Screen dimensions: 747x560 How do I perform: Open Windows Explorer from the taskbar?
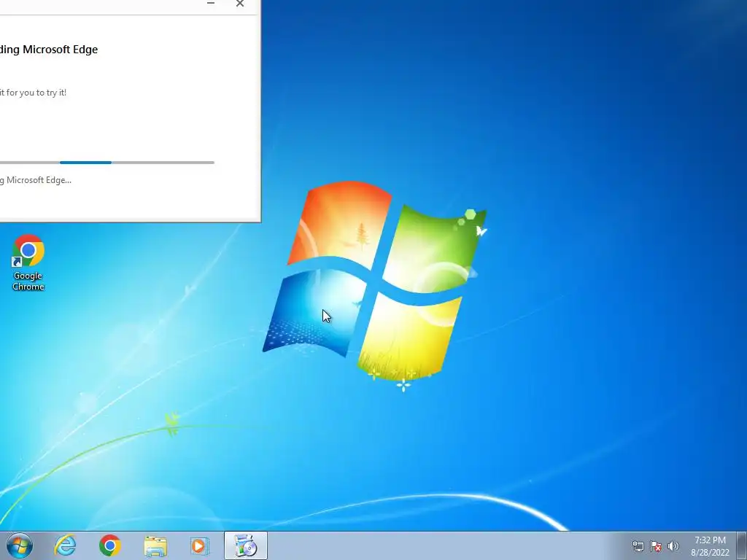[x=155, y=545]
